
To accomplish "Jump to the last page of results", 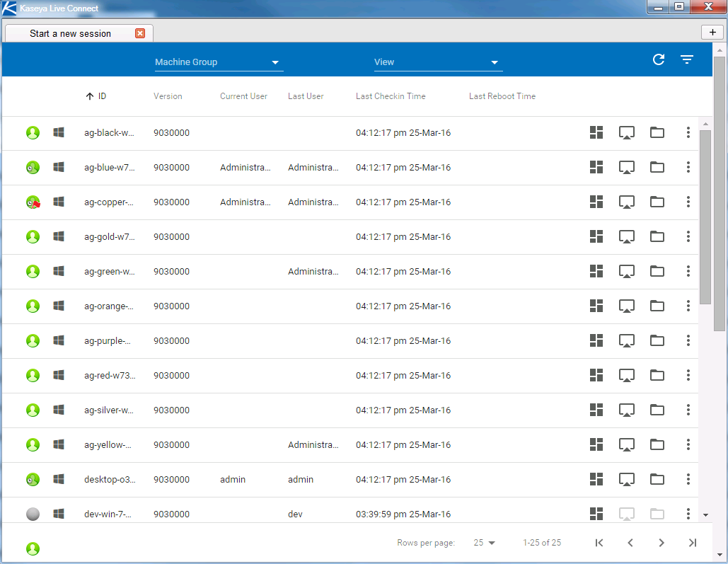I will [693, 543].
